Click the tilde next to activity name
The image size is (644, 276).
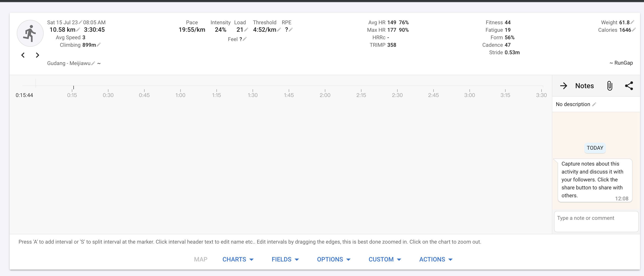99,63
